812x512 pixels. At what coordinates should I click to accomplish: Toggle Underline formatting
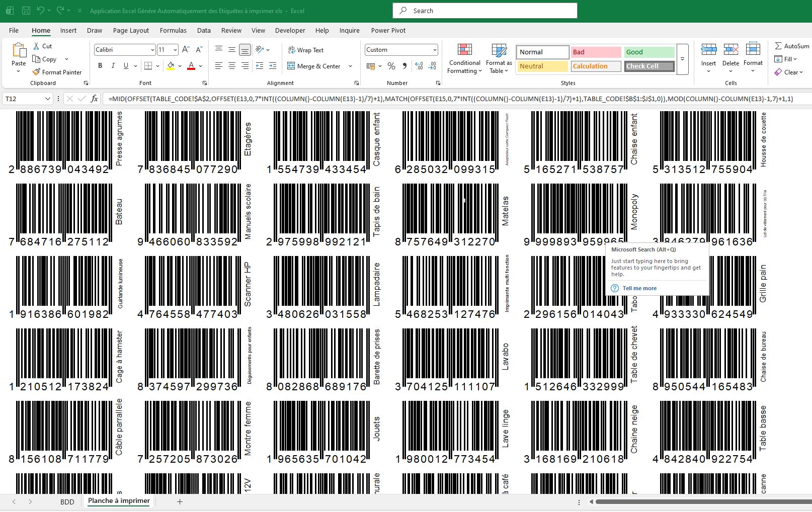pyautogui.click(x=126, y=66)
